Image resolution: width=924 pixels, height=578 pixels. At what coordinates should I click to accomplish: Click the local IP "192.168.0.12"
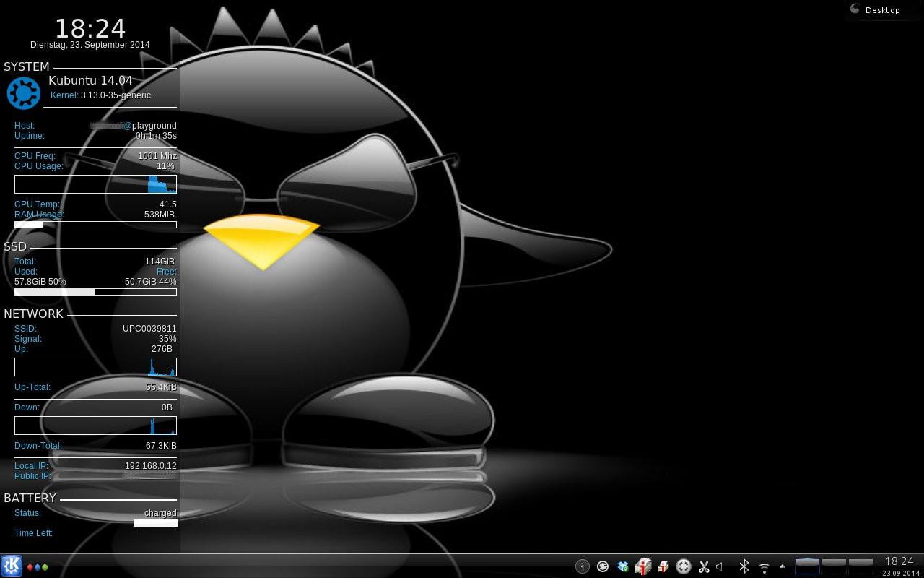(151, 466)
